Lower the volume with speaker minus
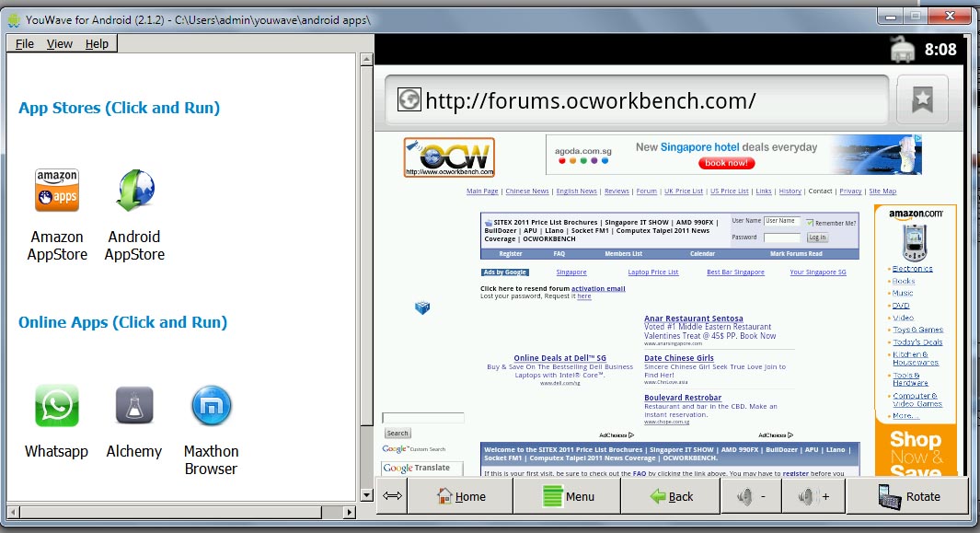Screen dimensions: 980x533 tap(751, 496)
